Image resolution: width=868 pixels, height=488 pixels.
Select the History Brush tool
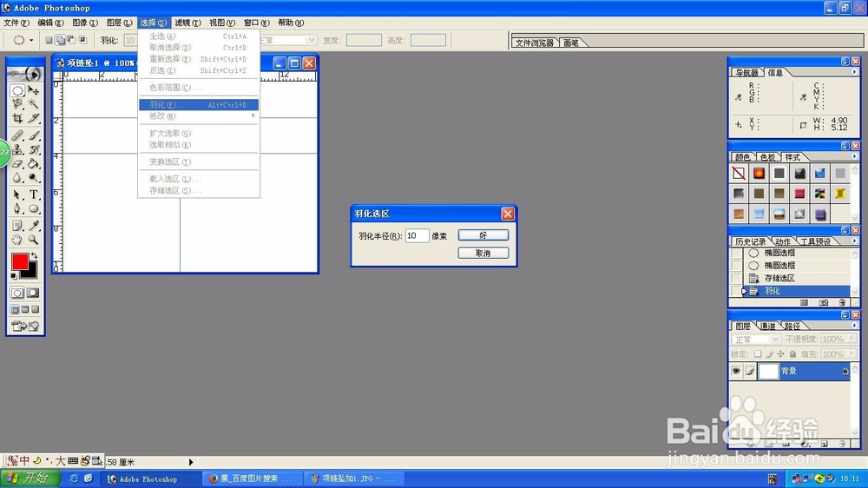click(34, 149)
